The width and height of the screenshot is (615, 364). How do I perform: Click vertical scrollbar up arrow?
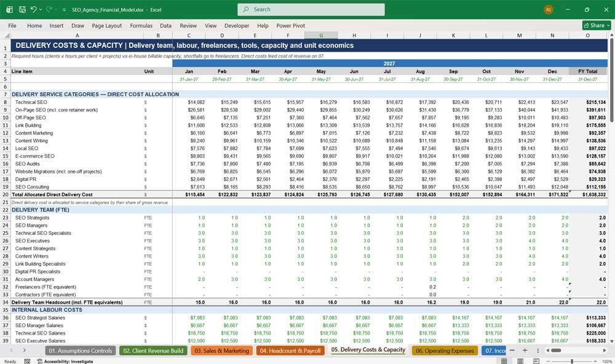click(611, 35)
